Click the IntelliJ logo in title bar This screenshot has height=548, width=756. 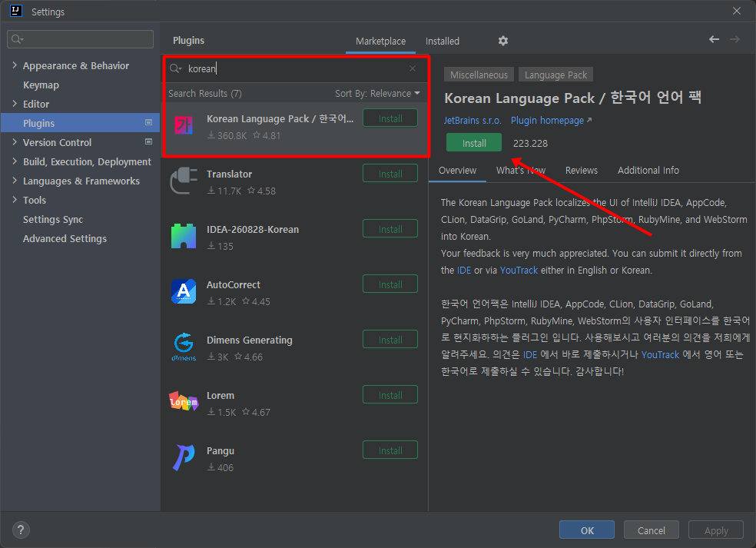(16, 11)
